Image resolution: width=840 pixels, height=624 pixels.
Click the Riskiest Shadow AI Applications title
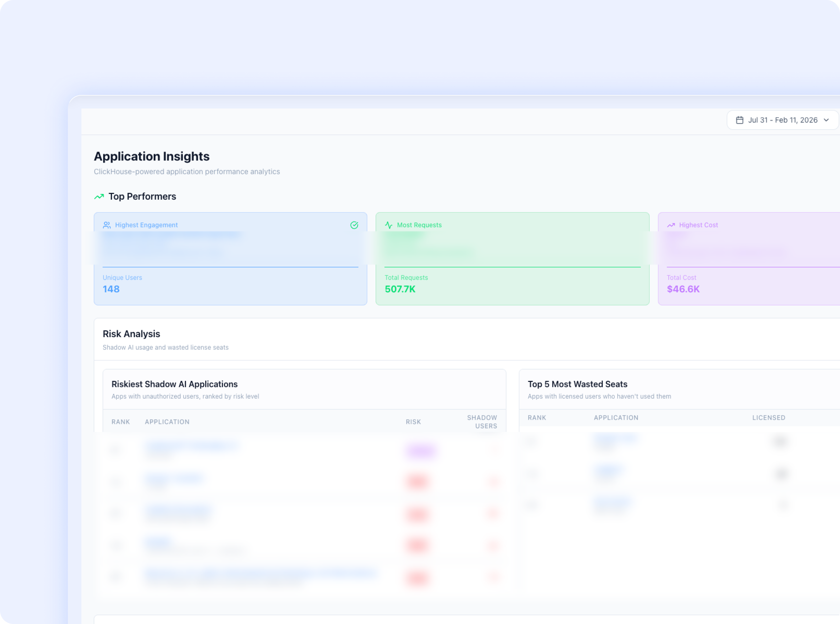(x=174, y=384)
